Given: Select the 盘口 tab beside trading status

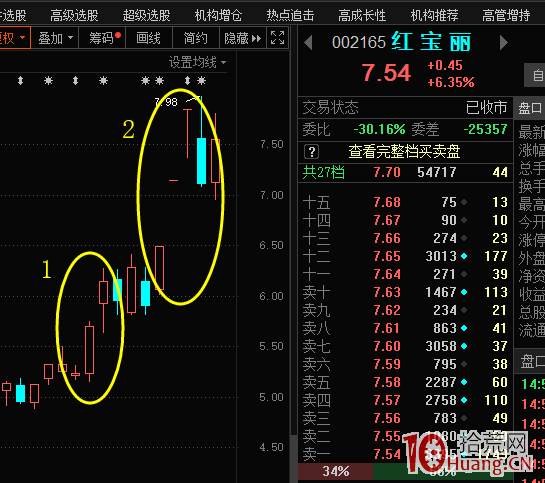Looking at the screenshot, I should point(530,108).
